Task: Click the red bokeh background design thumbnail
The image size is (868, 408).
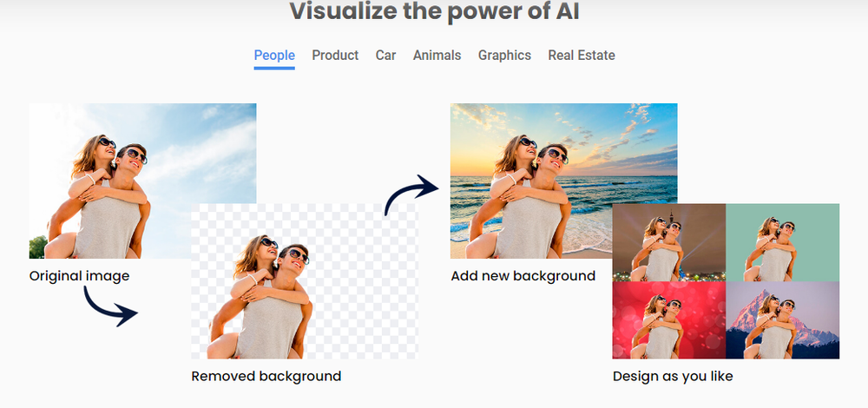Action: pos(668,320)
